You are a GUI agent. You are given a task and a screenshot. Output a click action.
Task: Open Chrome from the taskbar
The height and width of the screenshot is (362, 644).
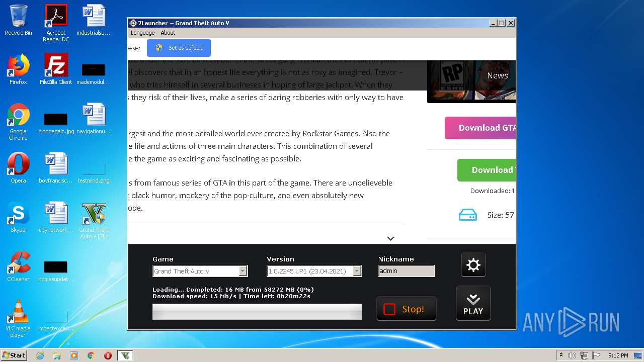tap(91, 355)
